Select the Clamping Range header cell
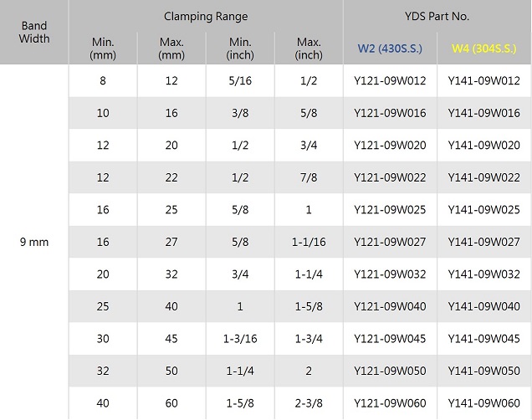532x420 pixels. [206, 17]
